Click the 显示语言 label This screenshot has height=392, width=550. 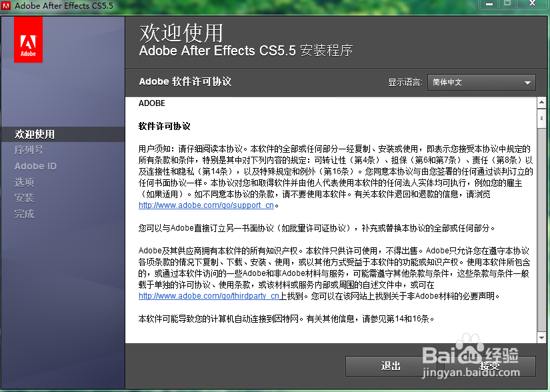click(x=405, y=83)
